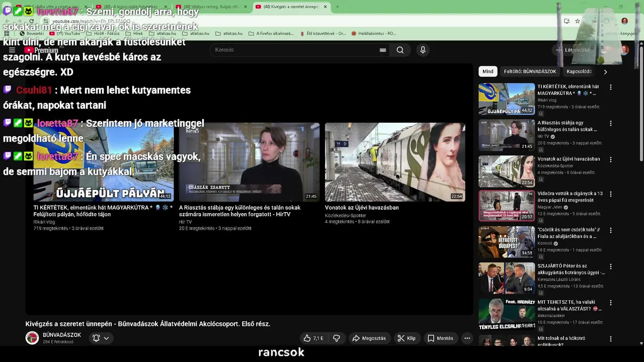
Task: Open the notification bell dropdown for BŰNVADÁSZOK
Action: click(x=101, y=338)
